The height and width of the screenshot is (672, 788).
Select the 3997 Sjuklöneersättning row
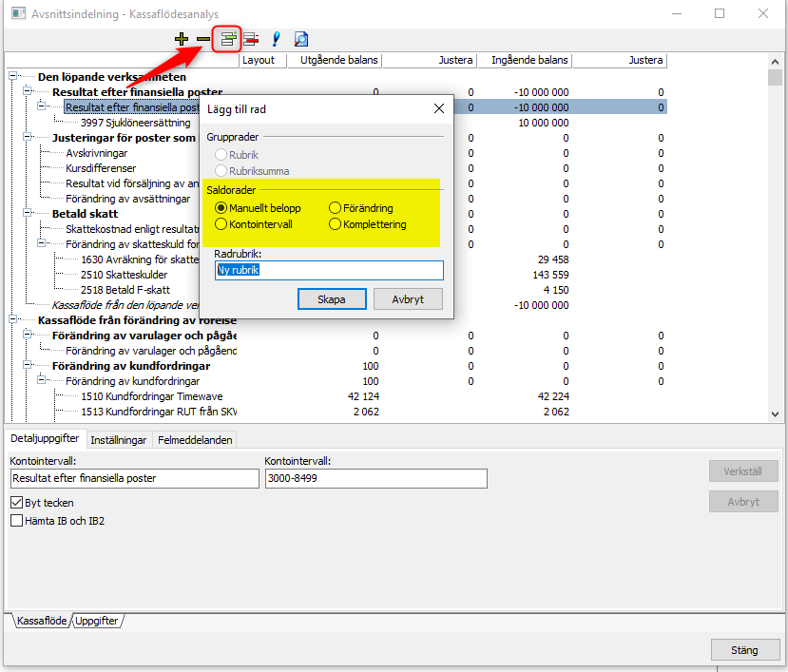coord(136,123)
